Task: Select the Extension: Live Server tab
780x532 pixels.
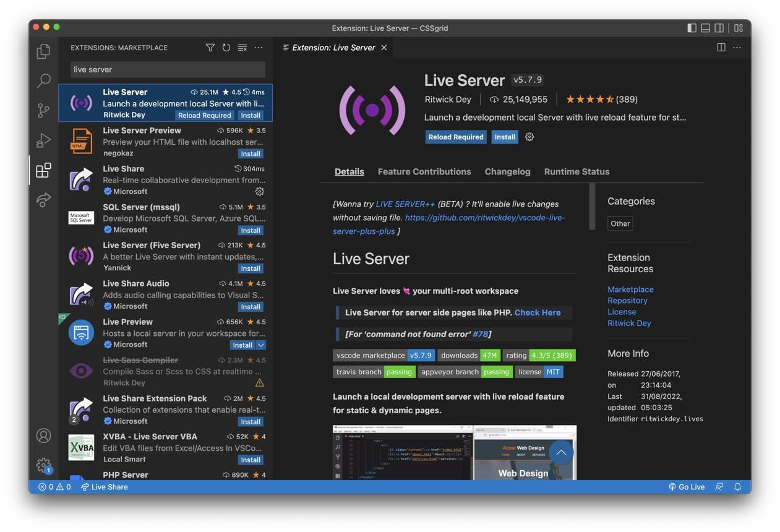Action: point(333,48)
